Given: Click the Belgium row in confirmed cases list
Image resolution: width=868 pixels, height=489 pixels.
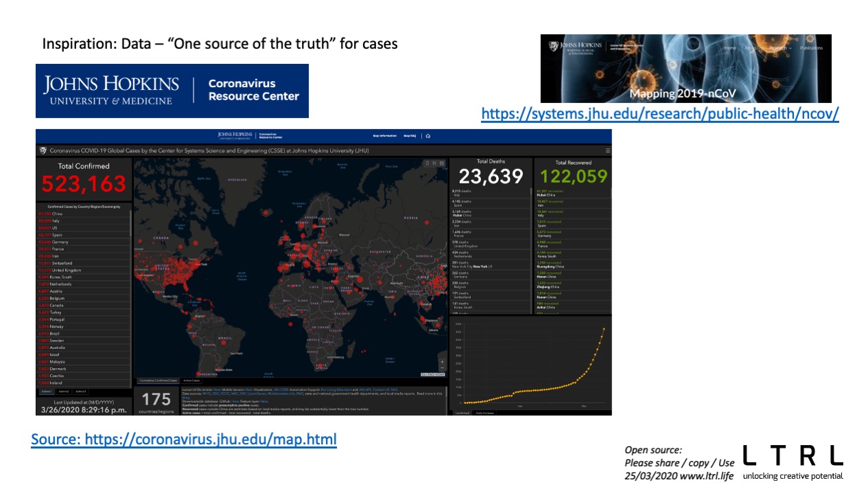Looking at the screenshot, I should [82, 298].
